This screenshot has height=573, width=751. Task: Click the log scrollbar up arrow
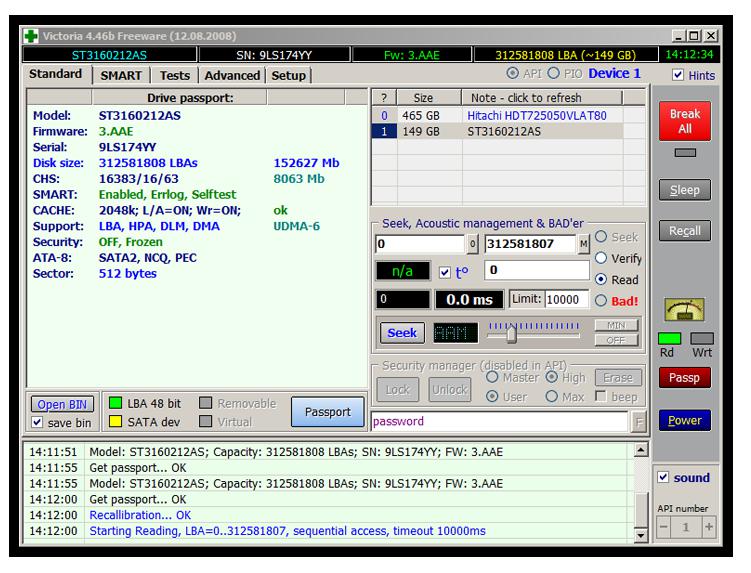pyautogui.click(x=641, y=450)
